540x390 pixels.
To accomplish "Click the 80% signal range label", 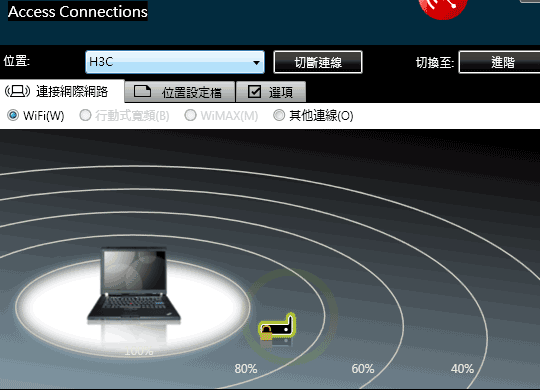I will (246, 369).
